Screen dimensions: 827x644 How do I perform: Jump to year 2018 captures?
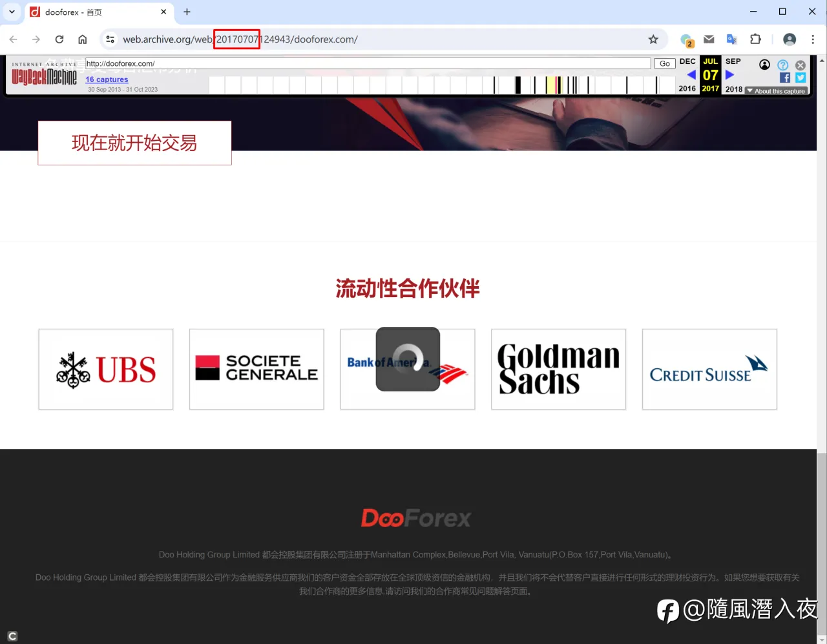(x=734, y=88)
